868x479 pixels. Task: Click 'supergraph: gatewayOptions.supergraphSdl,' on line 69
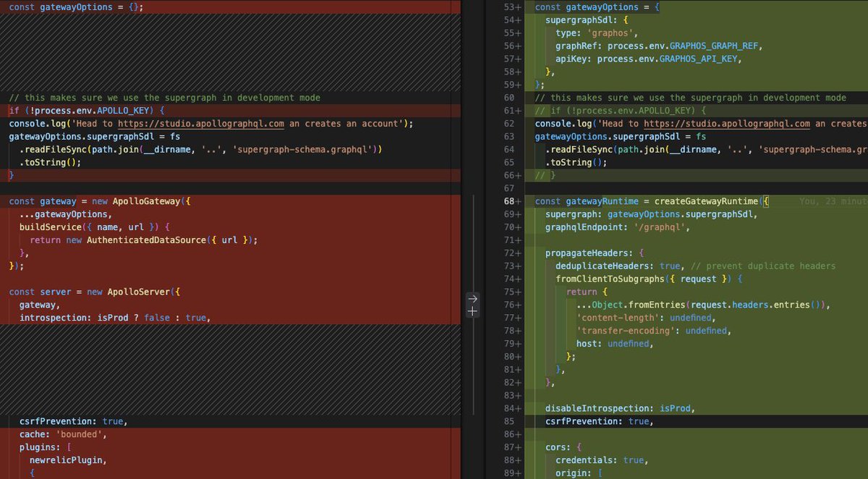click(x=651, y=214)
